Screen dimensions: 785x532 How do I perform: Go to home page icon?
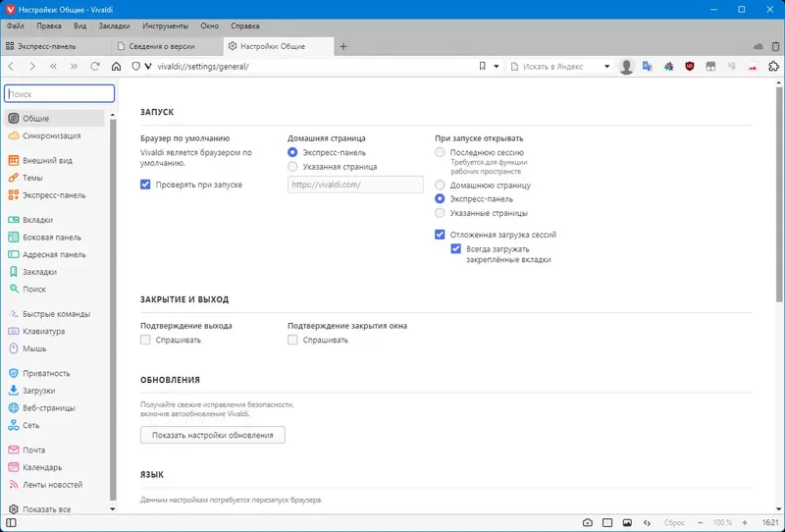[x=116, y=66]
